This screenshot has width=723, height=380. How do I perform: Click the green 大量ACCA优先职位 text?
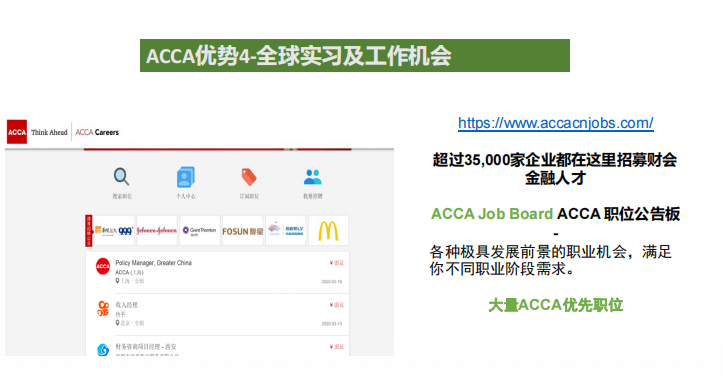coord(556,305)
